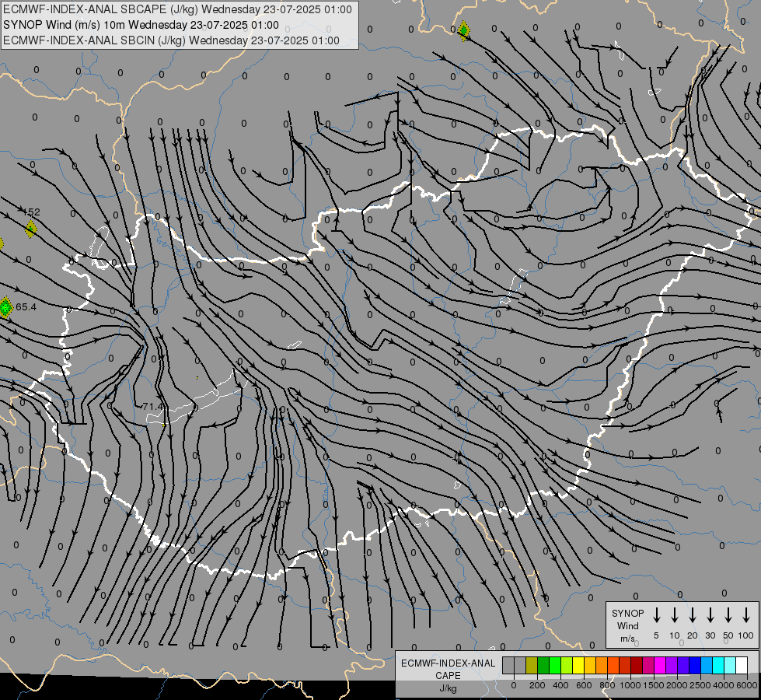Pick the pale cyan swatch next to white
Image resolution: width=761 pixels, height=700 pixels.
pyautogui.click(x=730, y=665)
